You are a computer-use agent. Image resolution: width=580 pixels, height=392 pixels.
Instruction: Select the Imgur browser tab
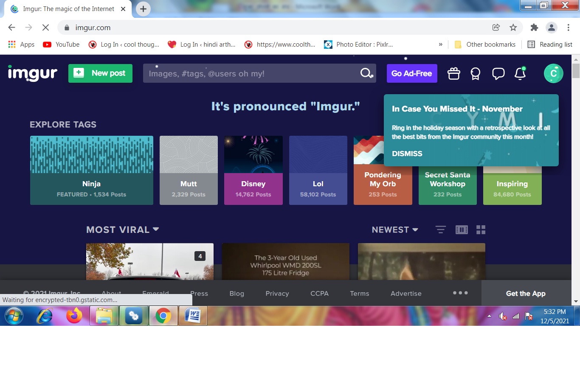[68, 9]
